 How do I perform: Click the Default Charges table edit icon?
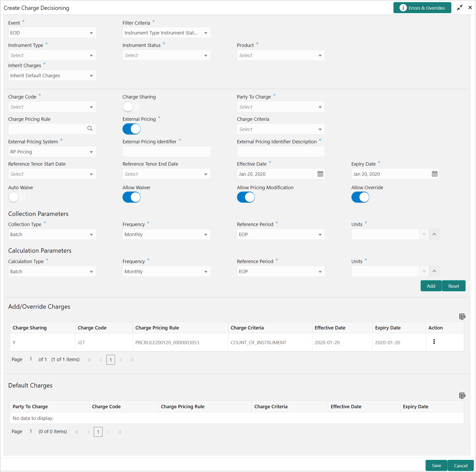(x=462, y=396)
